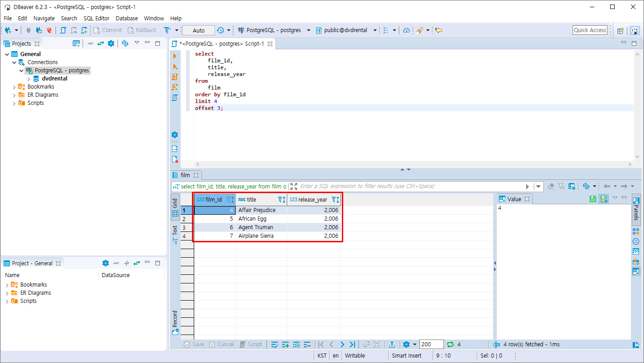
Task: Toggle the auto-save value icon in Value panel
Action: click(x=603, y=198)
